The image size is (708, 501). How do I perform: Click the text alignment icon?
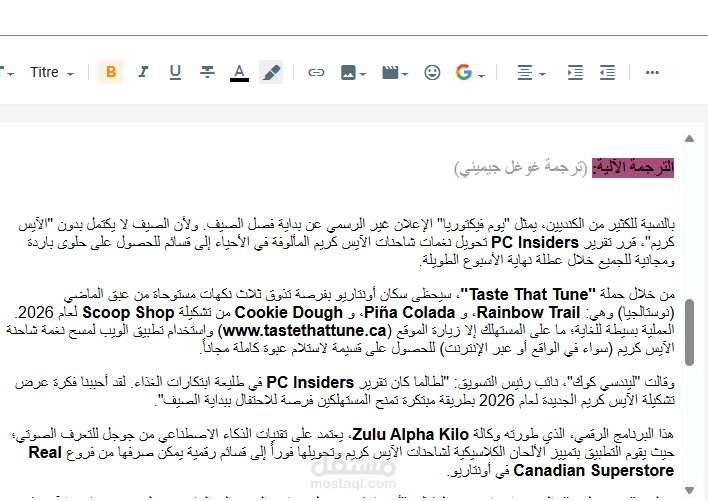point(525,72)
